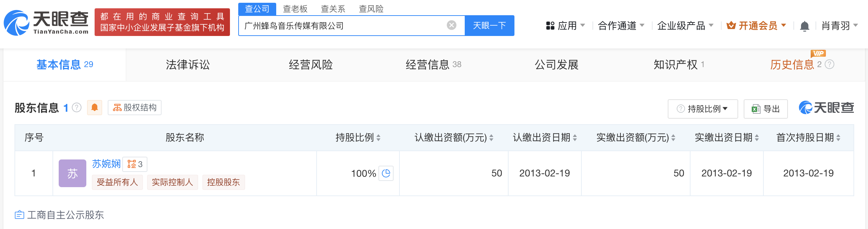Open the notification bell in the top bar
This screenshot has height=229, width=868.
[804, 26]
